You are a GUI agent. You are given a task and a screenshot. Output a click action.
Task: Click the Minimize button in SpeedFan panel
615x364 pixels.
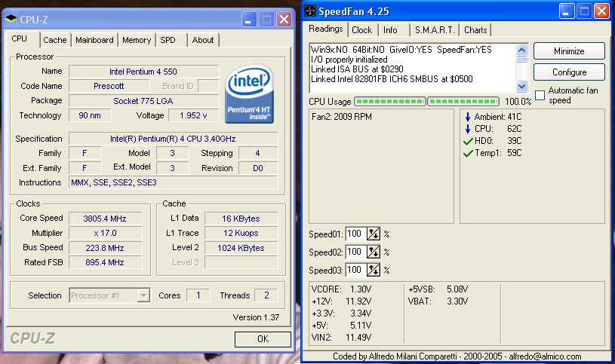(x=569, y=51)
